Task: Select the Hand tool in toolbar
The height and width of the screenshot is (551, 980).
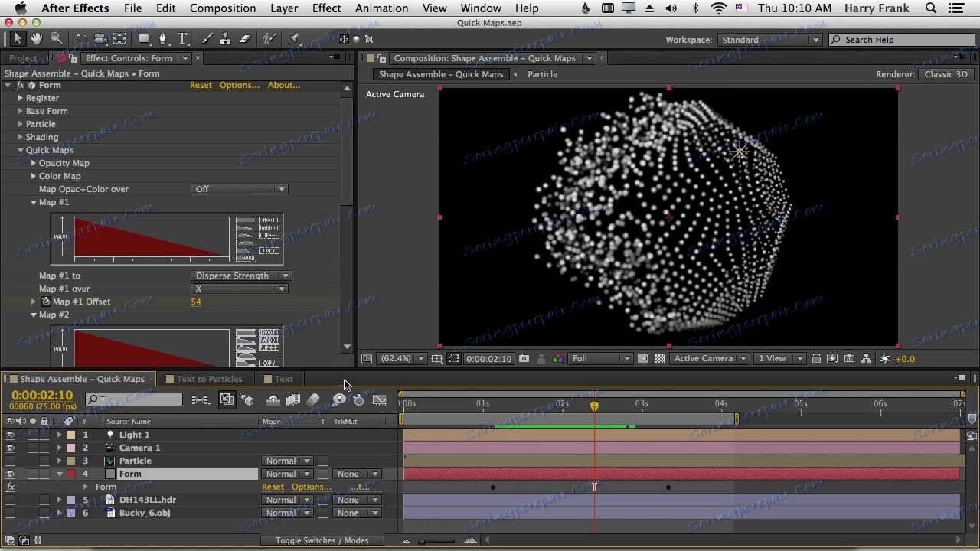Action: 37,38
